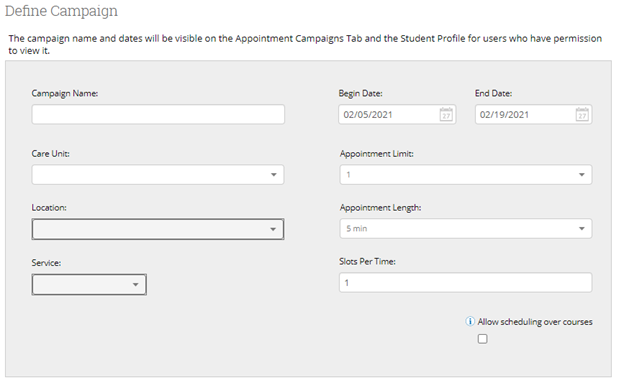Click the Slots Per Time field
The height and width of the screenshot is (388, 624).
click(x=466, y=283)
